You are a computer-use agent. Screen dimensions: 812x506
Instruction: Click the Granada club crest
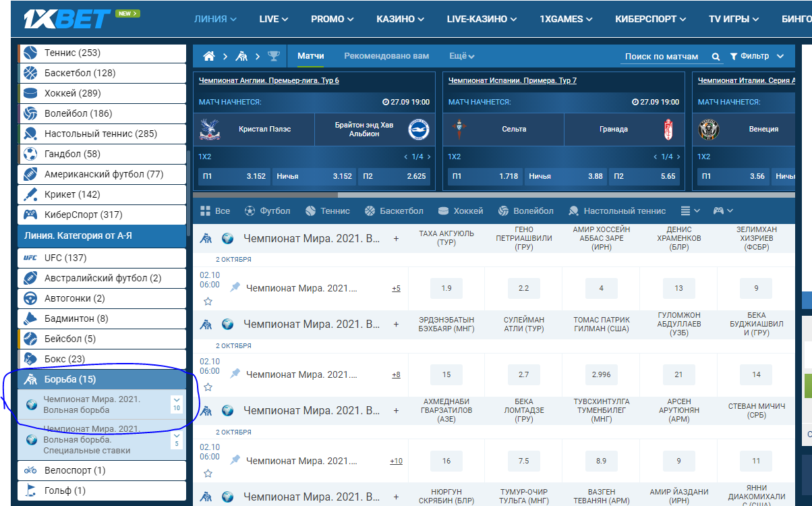[x=668, y=129]
